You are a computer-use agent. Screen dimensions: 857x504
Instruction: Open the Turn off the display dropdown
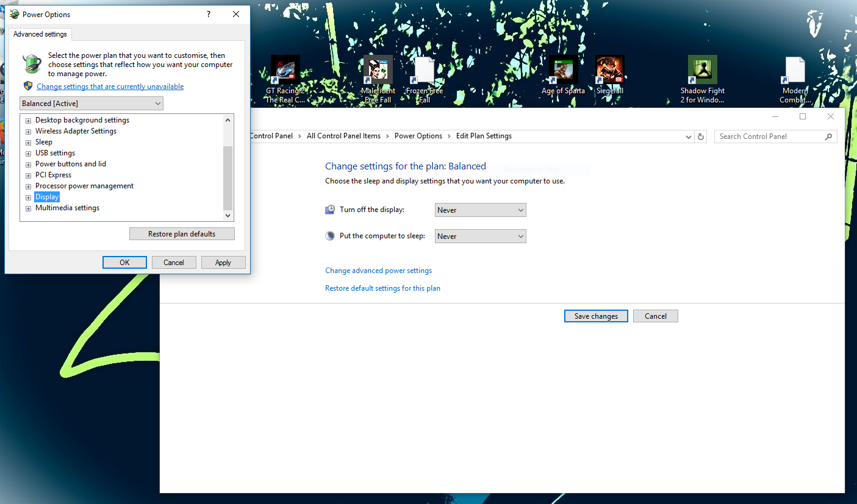pyautogui.click(x=480, y=210)
